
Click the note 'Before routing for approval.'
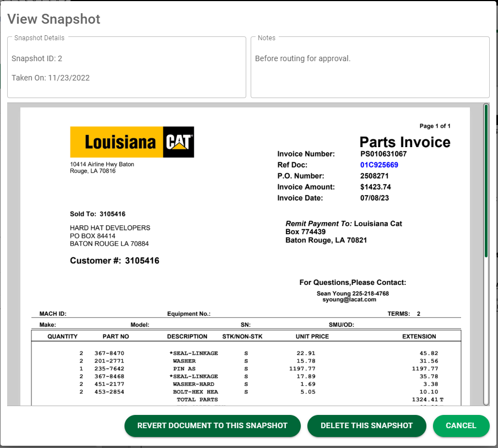click(x=302, y=58)
